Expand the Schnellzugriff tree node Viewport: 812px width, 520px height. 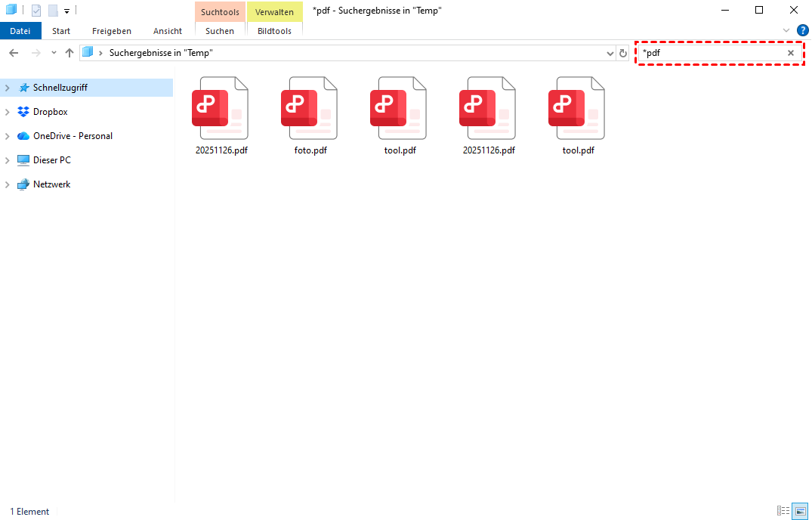coord(8,88)
